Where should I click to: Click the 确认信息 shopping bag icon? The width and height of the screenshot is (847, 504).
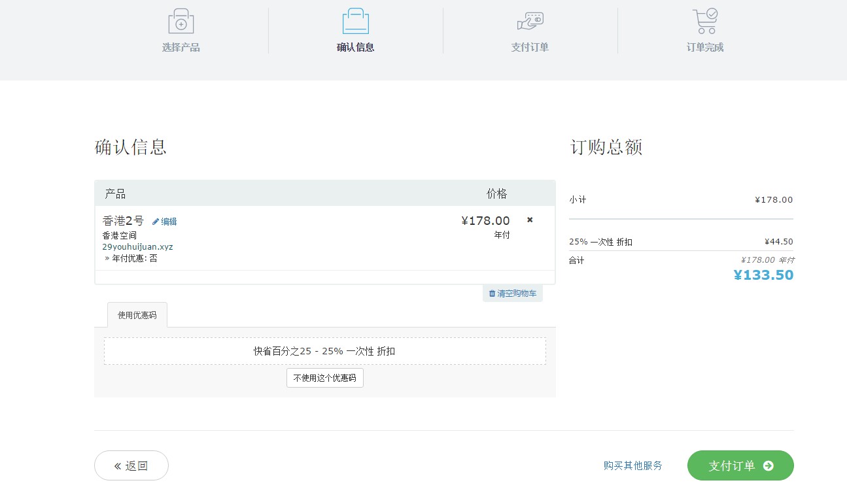(355, 21)
